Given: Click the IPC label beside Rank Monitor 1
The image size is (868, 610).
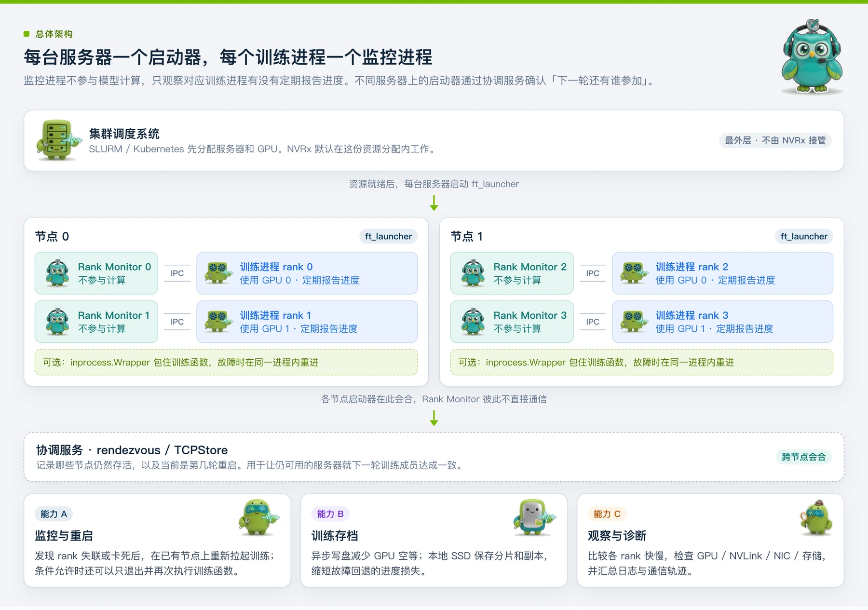Looking at the screenshot, I should click(x=177, y=322).
